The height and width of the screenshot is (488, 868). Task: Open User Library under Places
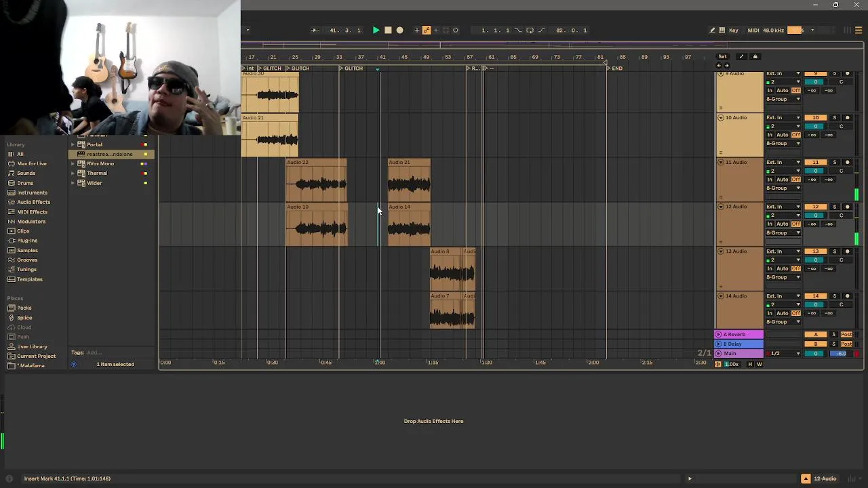click(x=32, y=346)
